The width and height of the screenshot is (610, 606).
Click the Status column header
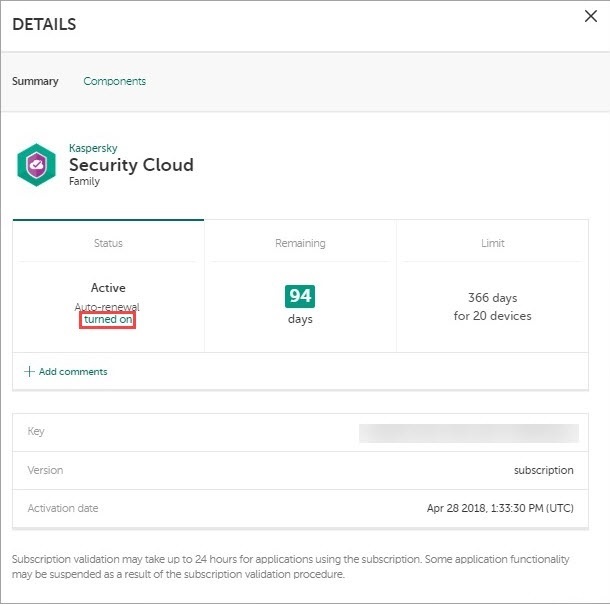click(x=108, y=243)
